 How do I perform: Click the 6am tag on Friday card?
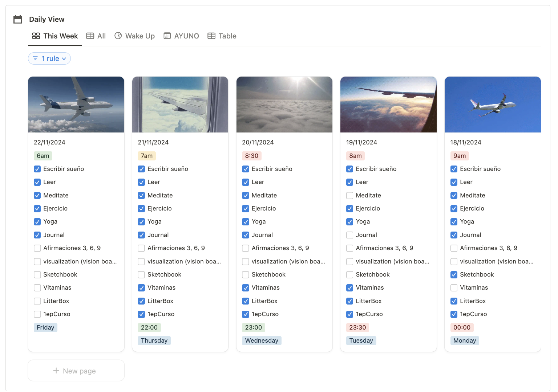pyautogui.click(x=43, y=156)
